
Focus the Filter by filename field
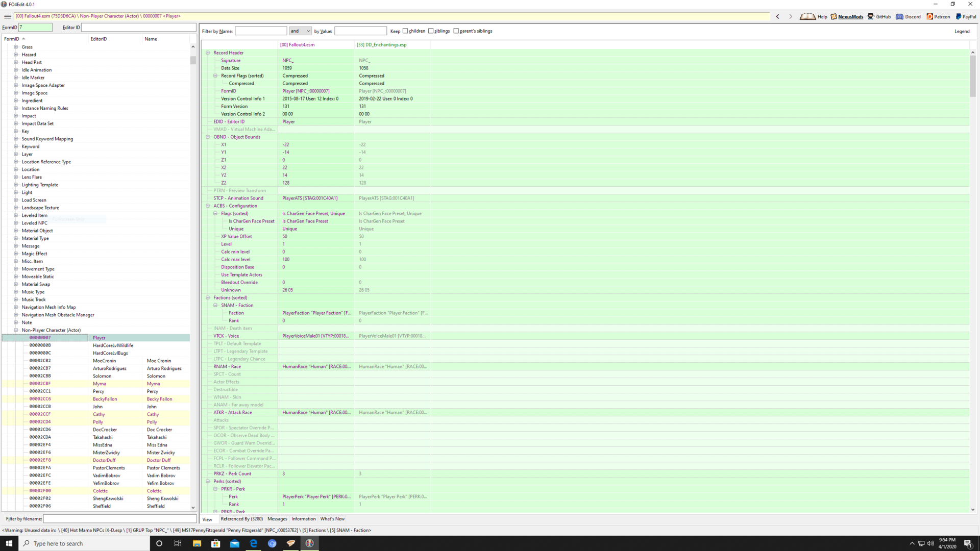click(119, 519)
